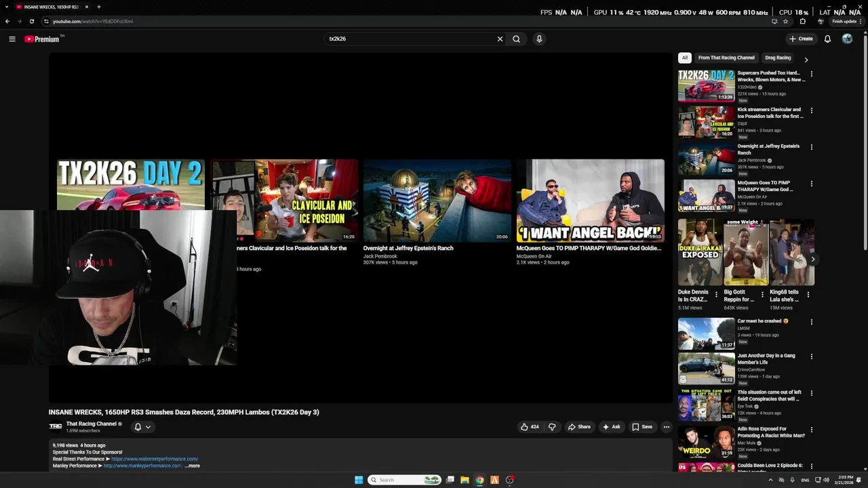The height and width of the screenshot is (488, 868).
Task: Click the Ask button
Action: pos(611,427)
